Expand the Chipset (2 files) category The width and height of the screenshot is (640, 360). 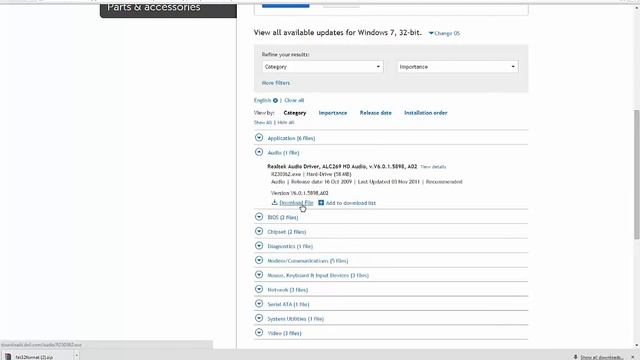[259, 231]
